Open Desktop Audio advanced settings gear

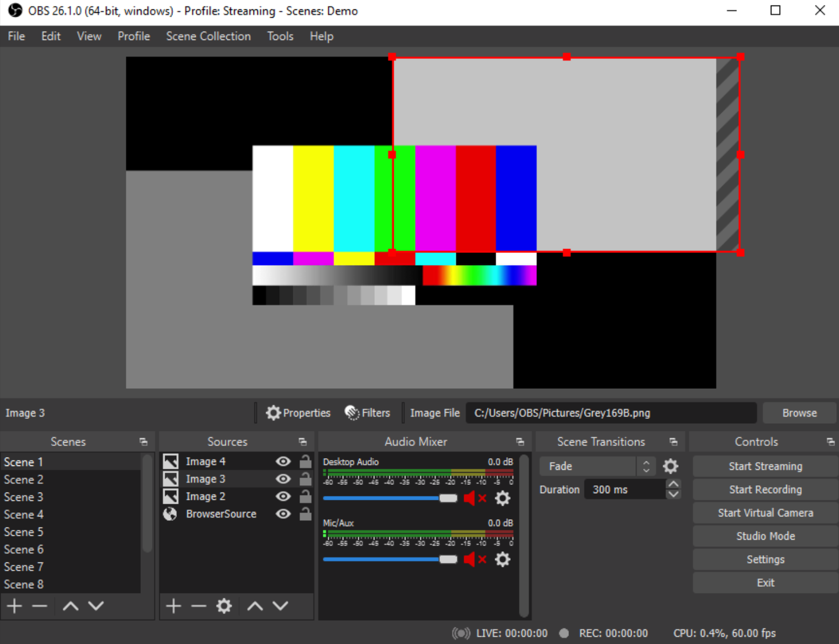502,498
